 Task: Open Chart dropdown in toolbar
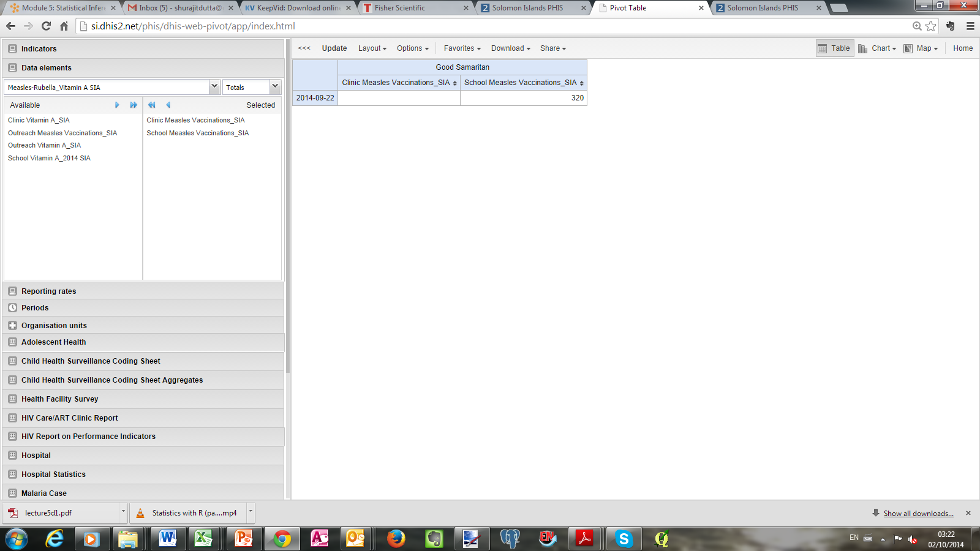click(x=877, y=48)
